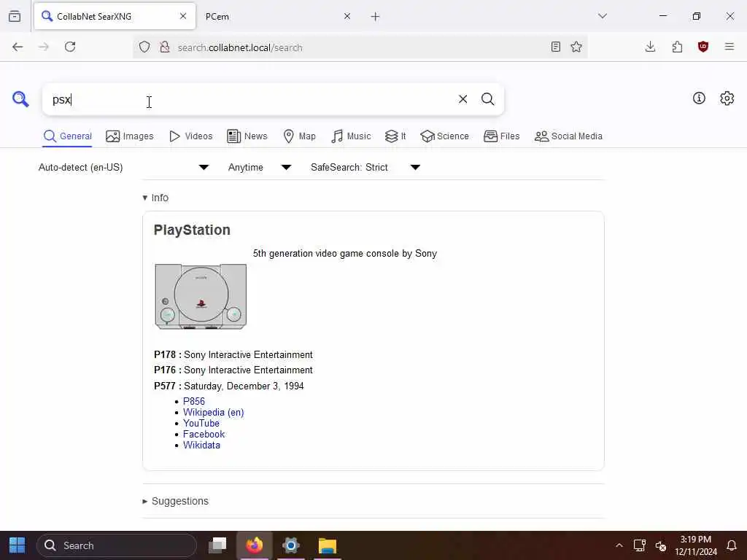This screenshot has width=747, height=560.
Task: Select the Music search category
Action: (351, 136)
